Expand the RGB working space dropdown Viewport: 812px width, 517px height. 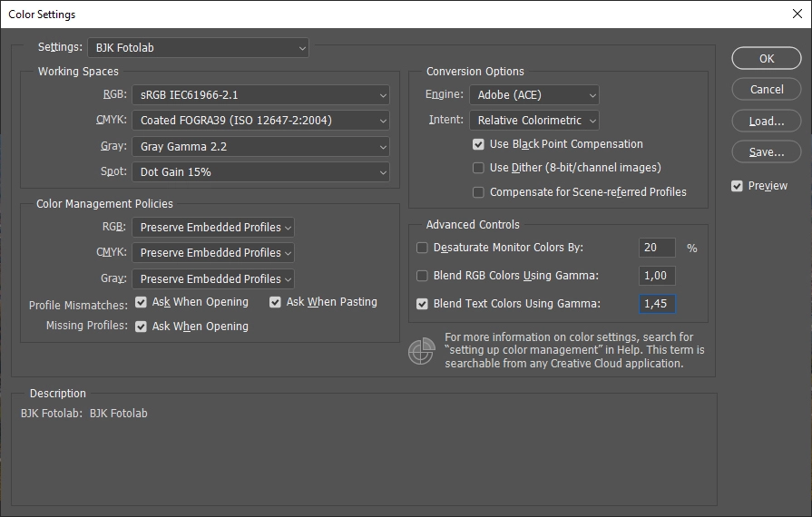260,94
